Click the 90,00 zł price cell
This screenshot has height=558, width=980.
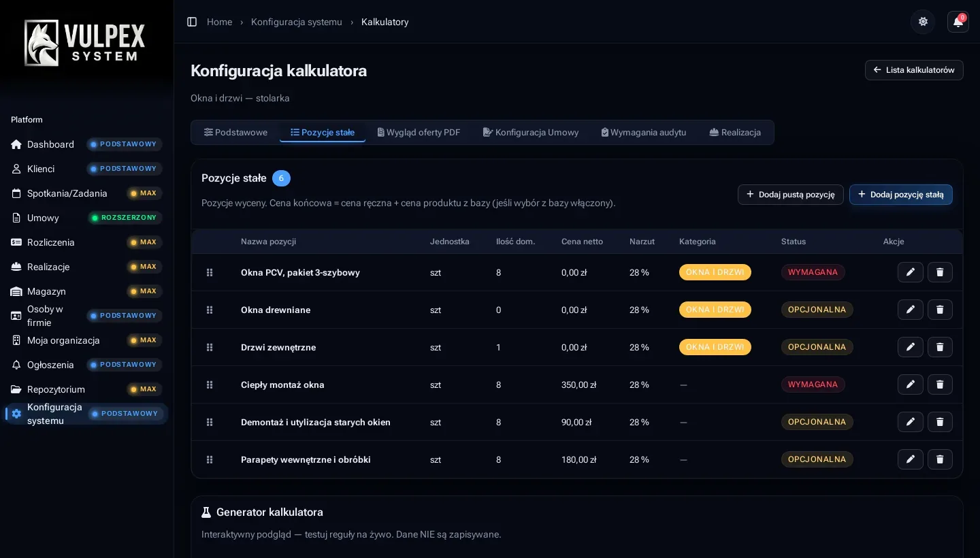576,422
